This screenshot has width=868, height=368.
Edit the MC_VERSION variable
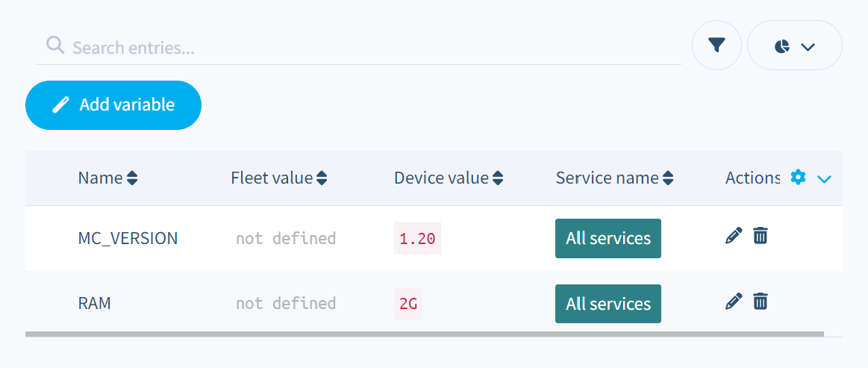[734, 236]
